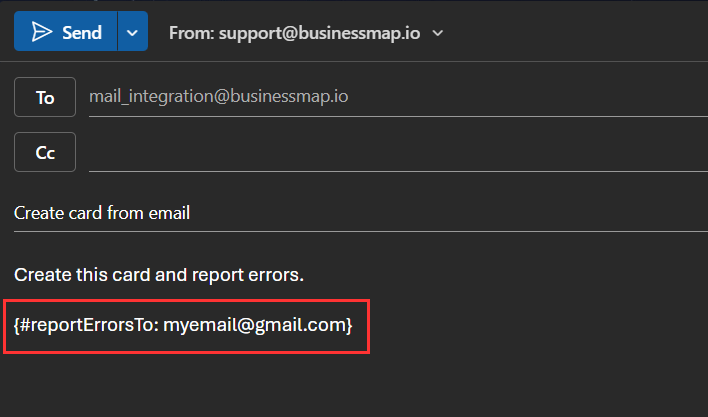Click the paper plane Send icon

pos(41,32)
